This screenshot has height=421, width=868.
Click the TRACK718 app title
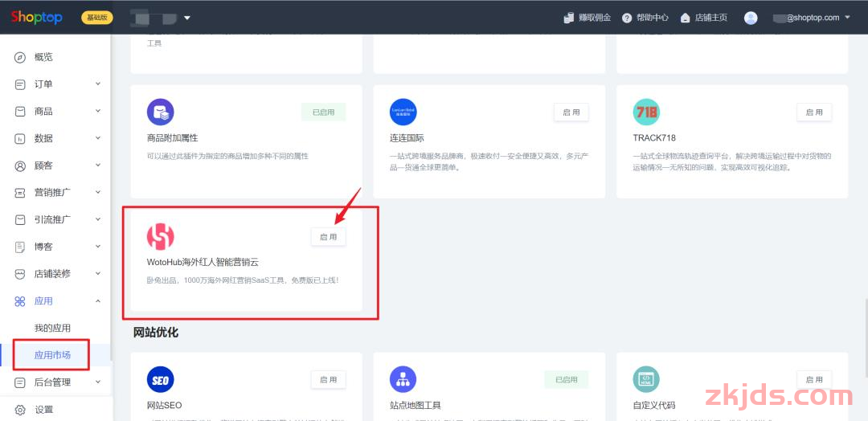pyautogui.click(x=654, y=137)
